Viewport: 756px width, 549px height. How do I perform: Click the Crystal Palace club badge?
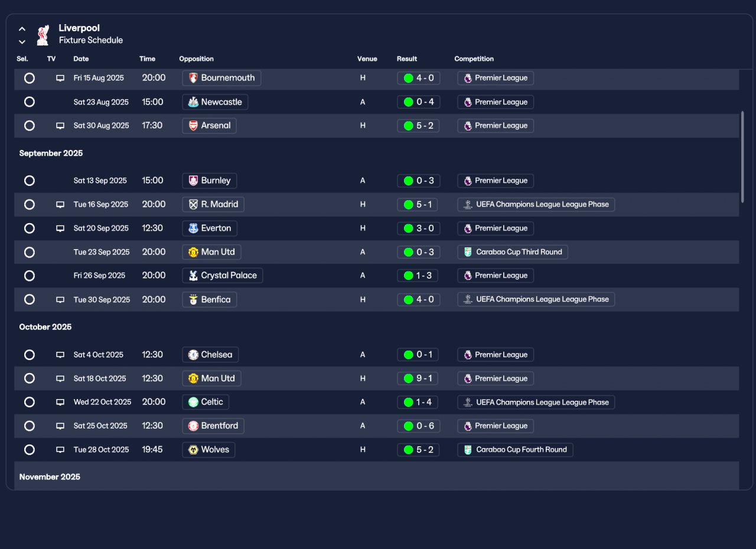click(193, 276)
